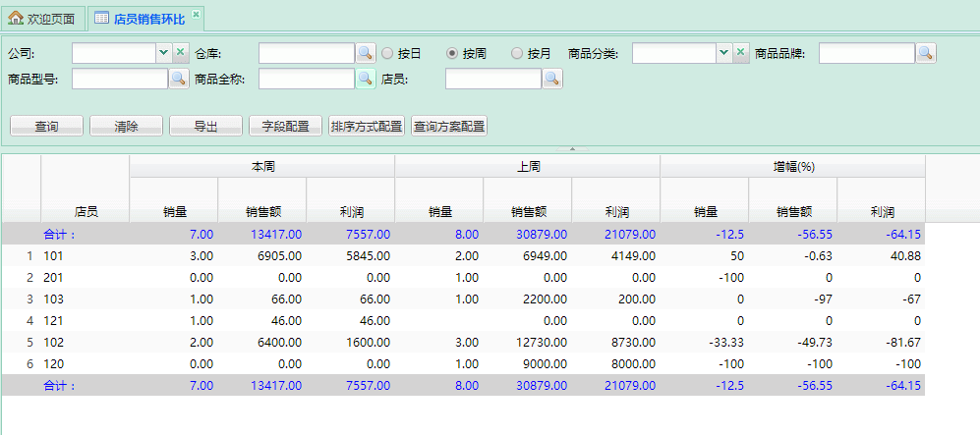Screen dimensions: 980x435
Task: Click the 查询 button
Action: pos(46,126)
